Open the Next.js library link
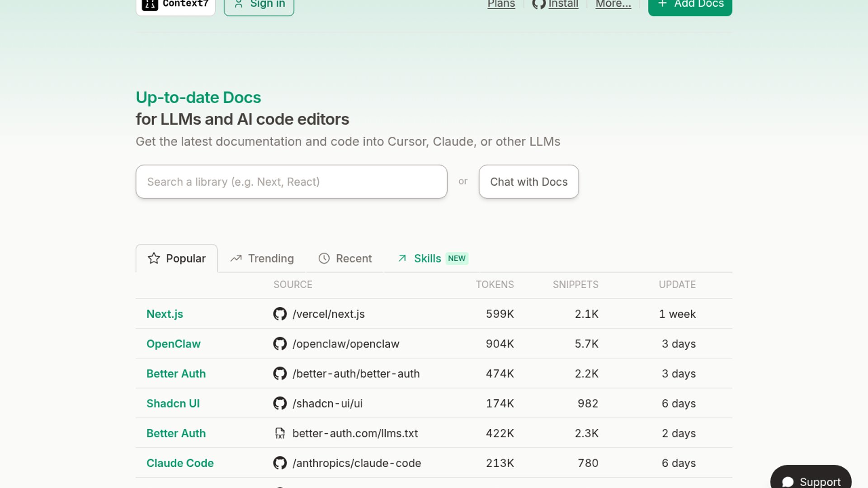Image resolution: width=868 pixels, height=488 pixels. pos(165,314)
